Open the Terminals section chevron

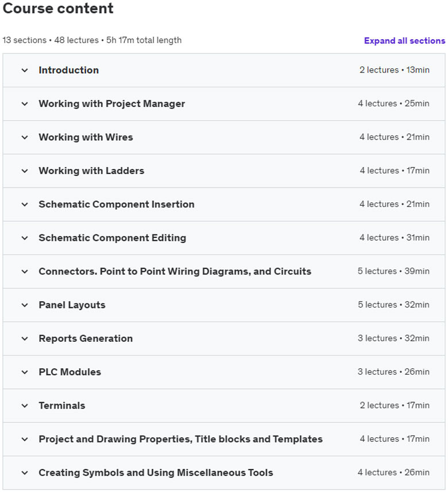25,406
